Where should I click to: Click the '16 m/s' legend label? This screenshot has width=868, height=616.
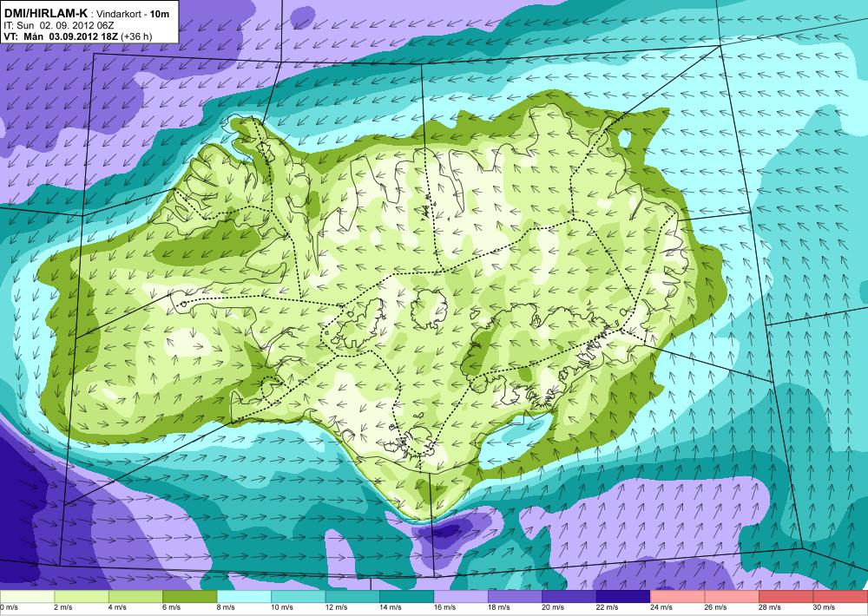[x=445, y=607]
